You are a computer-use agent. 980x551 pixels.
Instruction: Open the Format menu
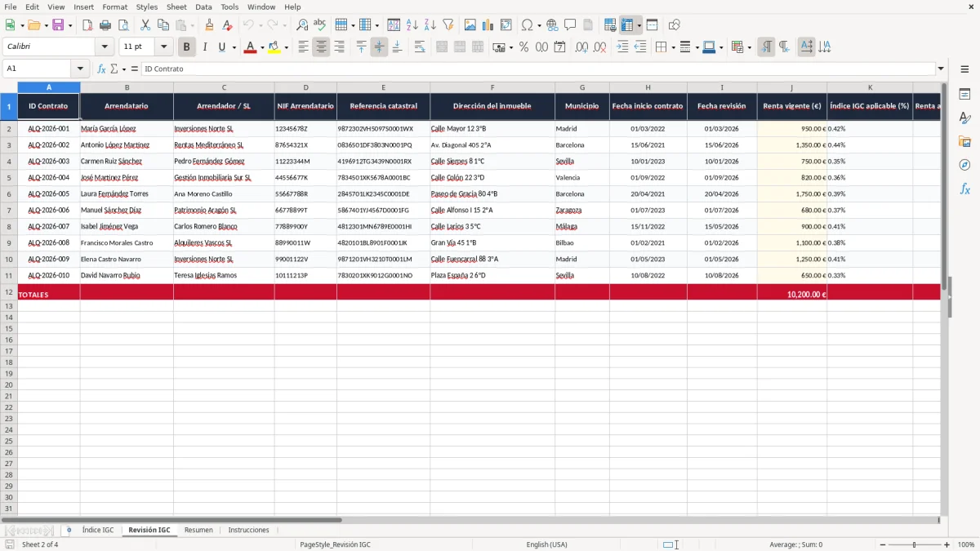pyautogui.click(x=114, y=7)
